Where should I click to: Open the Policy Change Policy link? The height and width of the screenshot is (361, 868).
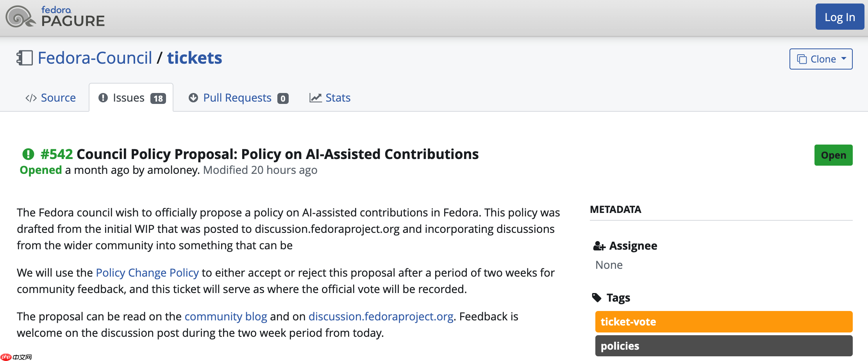click(x=147, y=273)
